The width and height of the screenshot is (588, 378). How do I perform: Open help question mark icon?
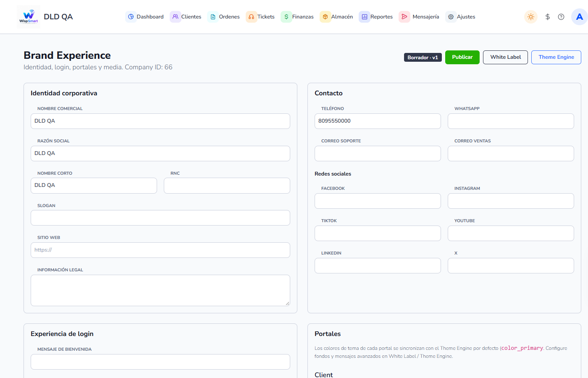click(561, 17)
